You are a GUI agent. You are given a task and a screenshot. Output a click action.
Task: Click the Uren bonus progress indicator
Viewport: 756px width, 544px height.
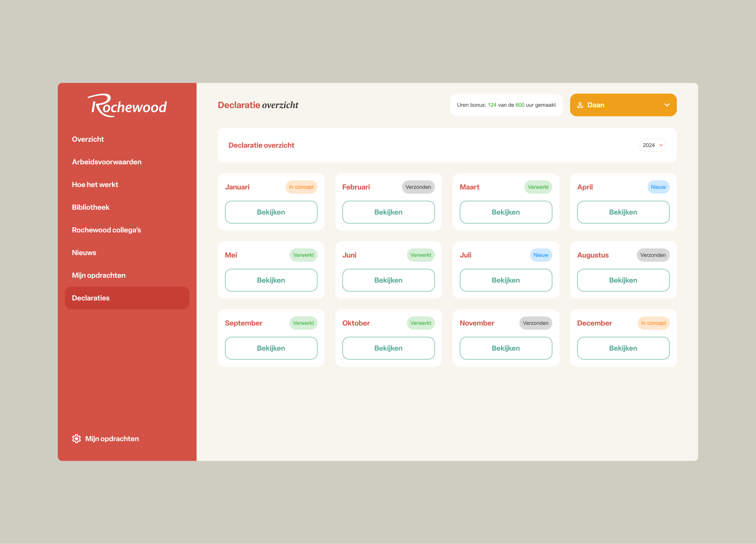[x=506, y=105]
